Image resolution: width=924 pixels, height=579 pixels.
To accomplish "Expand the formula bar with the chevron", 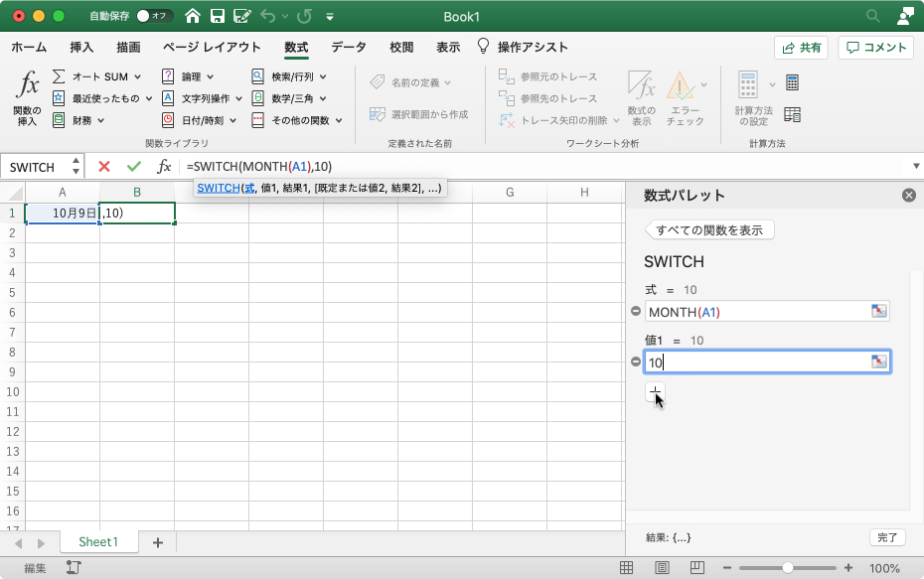I will click(x=914, y=167).
